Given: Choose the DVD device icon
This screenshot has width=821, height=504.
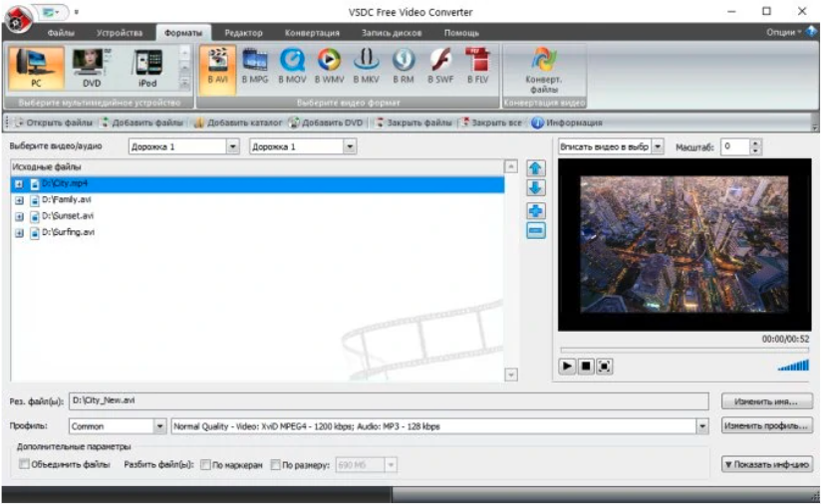Looking at the screenshot, I should coord(90,67).
